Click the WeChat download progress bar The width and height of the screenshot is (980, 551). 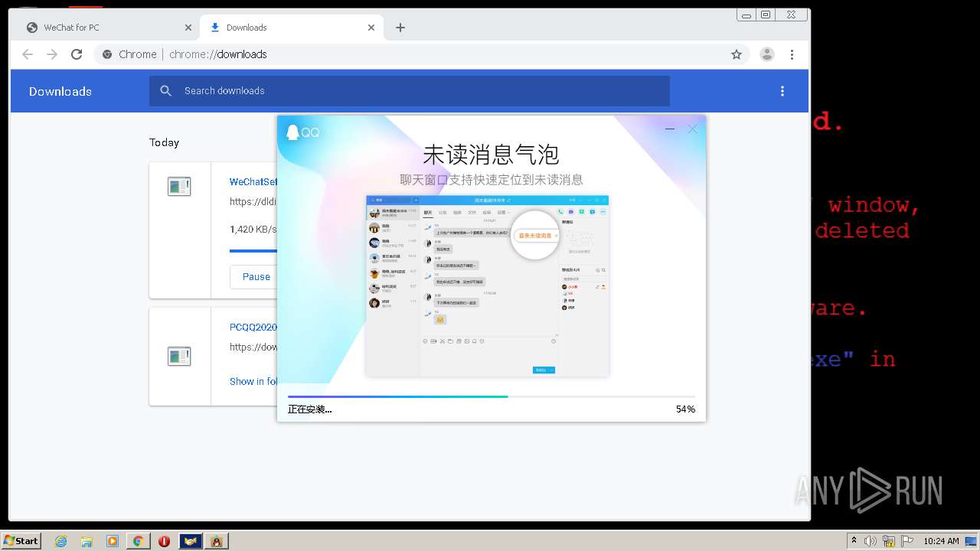[x=253, y=250]
